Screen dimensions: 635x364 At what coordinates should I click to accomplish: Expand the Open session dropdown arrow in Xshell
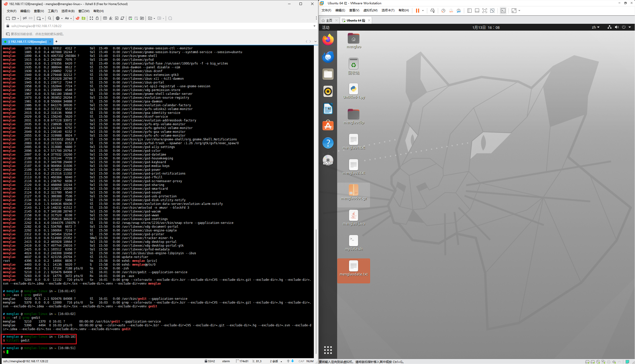pyautogui.click(x=18, y=18)
